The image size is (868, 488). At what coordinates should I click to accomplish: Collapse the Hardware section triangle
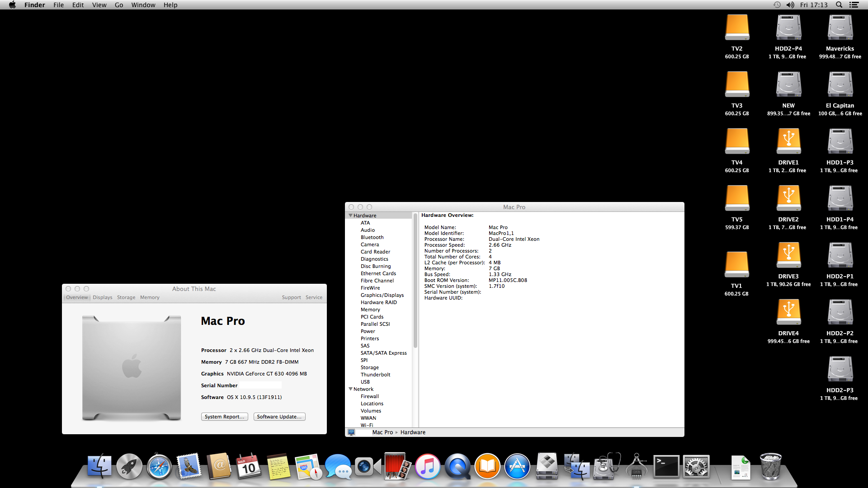(x=350, y=216)
